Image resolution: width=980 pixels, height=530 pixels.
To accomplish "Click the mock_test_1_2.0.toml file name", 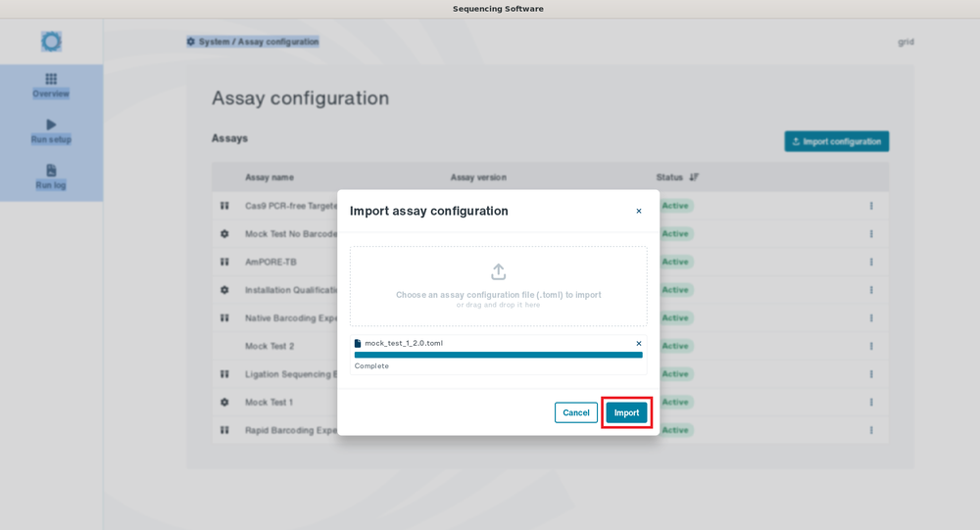I will click(x=404, y=343).
